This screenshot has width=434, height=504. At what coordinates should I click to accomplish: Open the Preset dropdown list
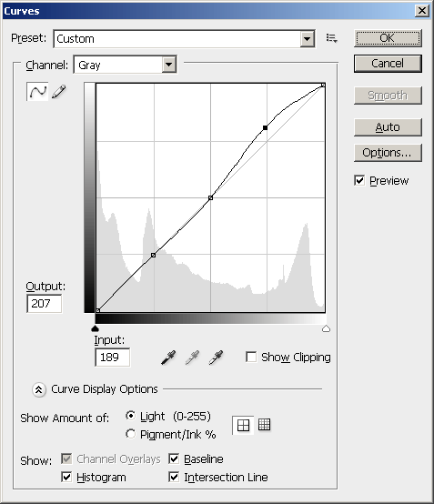click(x=308, y=39)
